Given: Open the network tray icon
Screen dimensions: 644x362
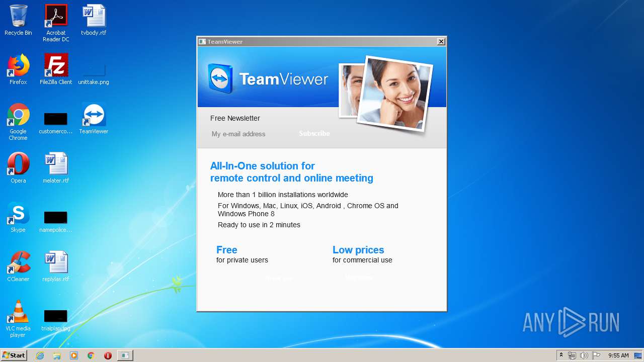Looking at the screenshot, I should pyautogui.click(x=572, y=355).
